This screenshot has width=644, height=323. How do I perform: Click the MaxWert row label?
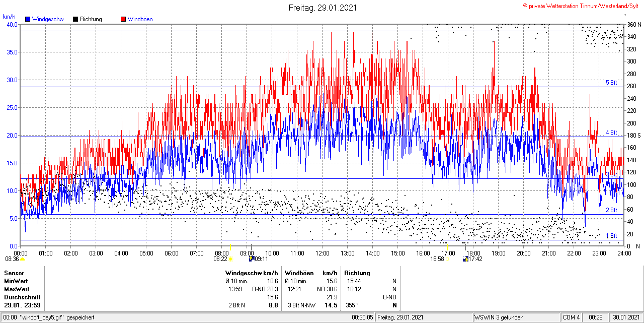(x=17, y=289)
